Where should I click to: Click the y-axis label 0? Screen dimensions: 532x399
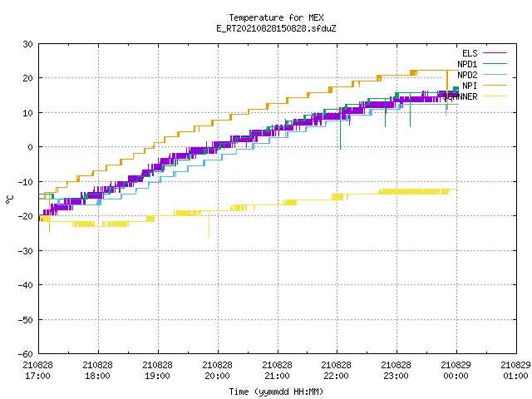31,147
